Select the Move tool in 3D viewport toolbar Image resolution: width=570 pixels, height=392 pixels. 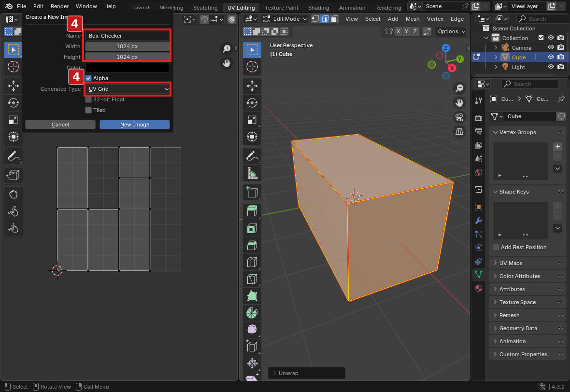(252, 86)
